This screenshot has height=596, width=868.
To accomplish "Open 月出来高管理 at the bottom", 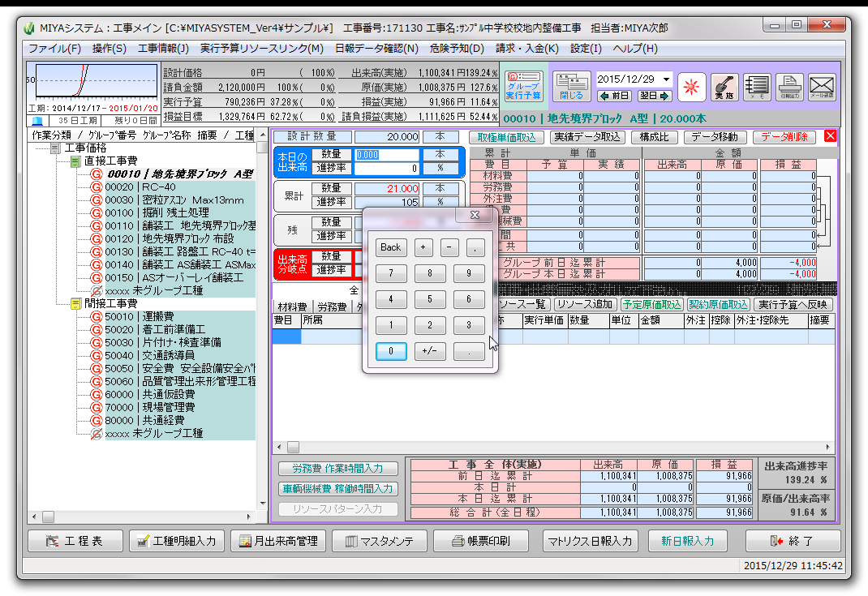I will click(278, 541).
